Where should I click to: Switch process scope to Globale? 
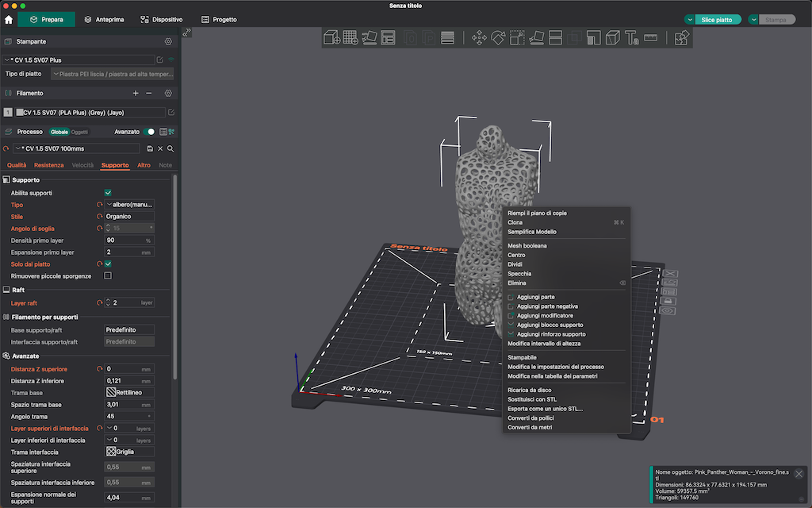59,132
